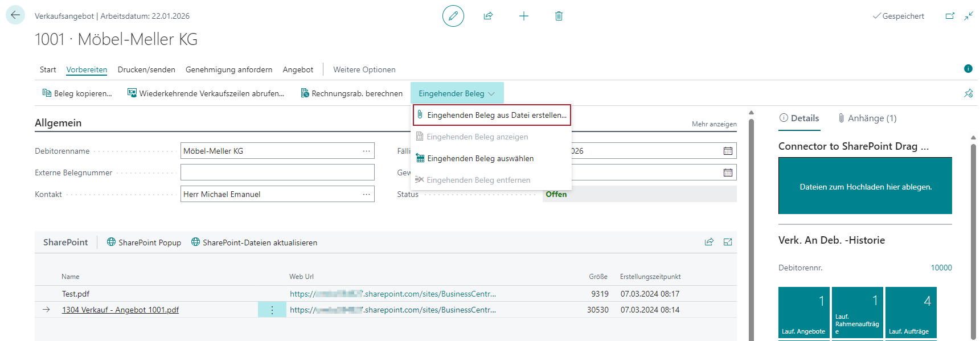Click the trash delete icon
This screenshot has width=980, height=341.
pos(559,16)
